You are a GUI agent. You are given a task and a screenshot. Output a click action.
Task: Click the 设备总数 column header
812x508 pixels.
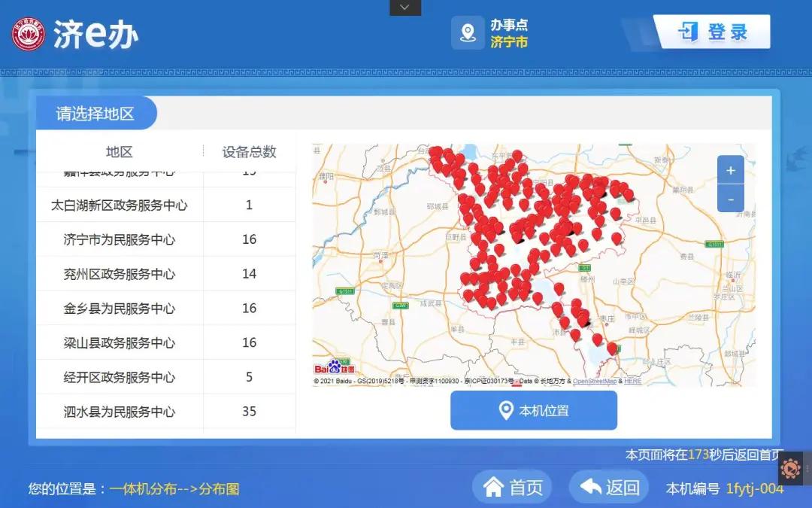tap(249, 151)
